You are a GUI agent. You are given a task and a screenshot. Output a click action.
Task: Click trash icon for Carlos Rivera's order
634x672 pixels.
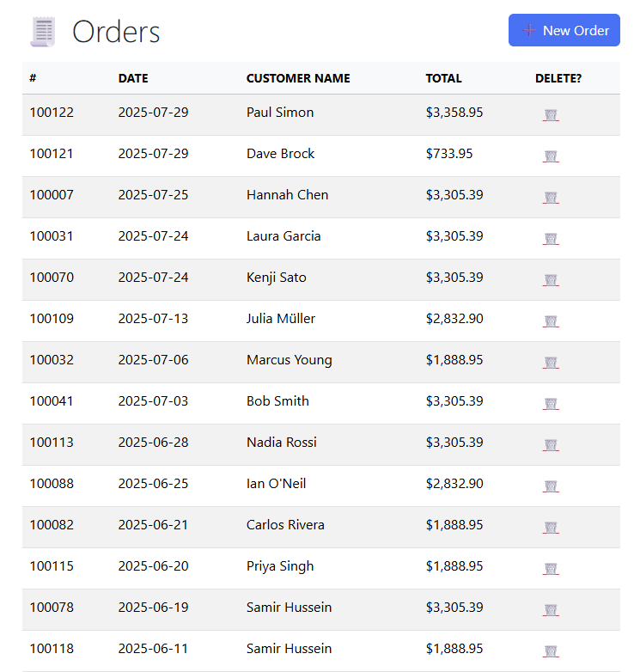pos(551,528)
